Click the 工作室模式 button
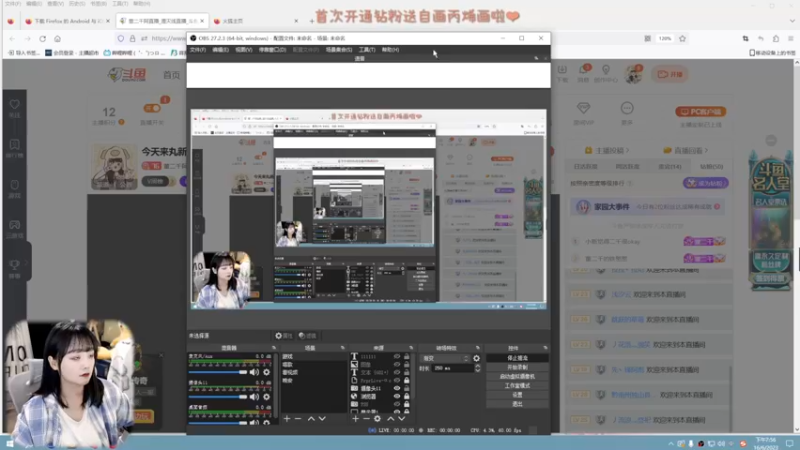Screen dimensions: 800x450 (x=517, y=386)
